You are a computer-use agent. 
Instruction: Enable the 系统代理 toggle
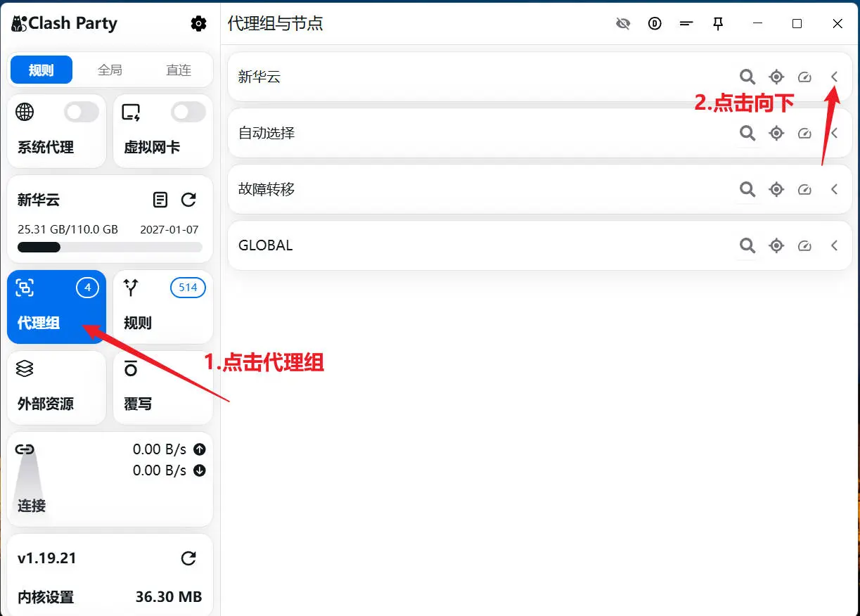point(81,112)
